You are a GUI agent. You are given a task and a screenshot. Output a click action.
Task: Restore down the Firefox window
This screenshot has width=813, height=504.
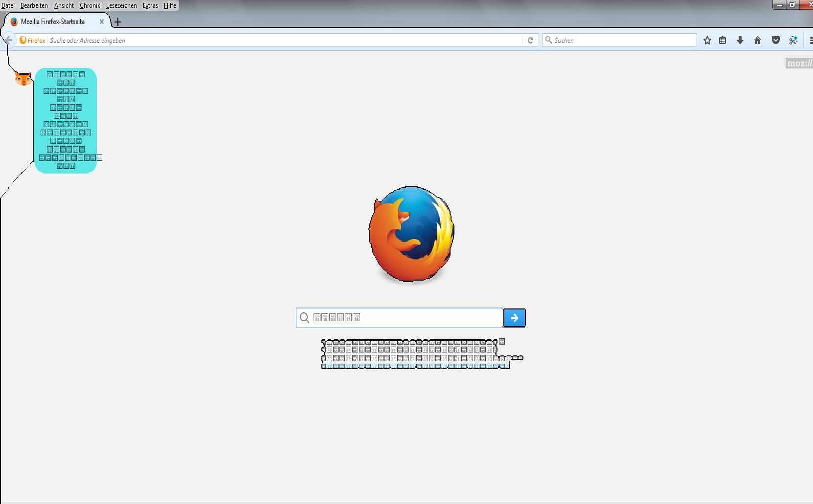[792, 5]
